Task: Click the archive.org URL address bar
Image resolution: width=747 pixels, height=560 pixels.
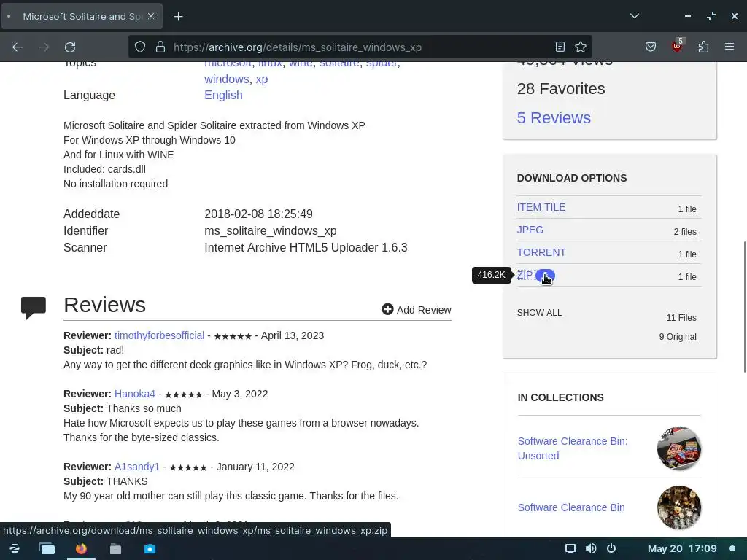Action: tap(362, 47)
